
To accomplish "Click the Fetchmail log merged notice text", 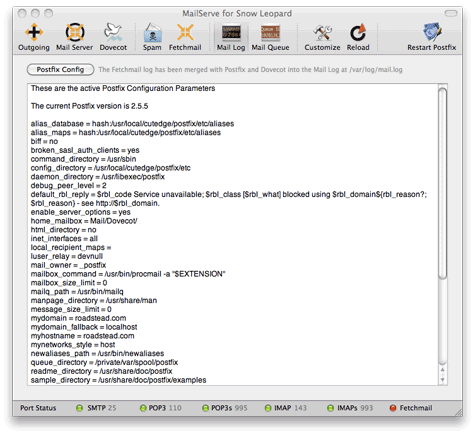I will pos(250,70).
